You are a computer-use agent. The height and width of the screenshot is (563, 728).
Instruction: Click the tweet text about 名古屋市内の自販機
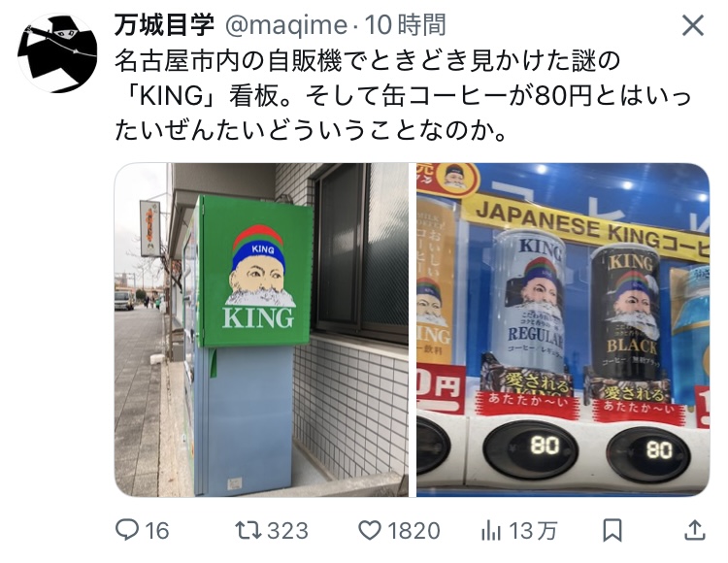pos(403,96)
